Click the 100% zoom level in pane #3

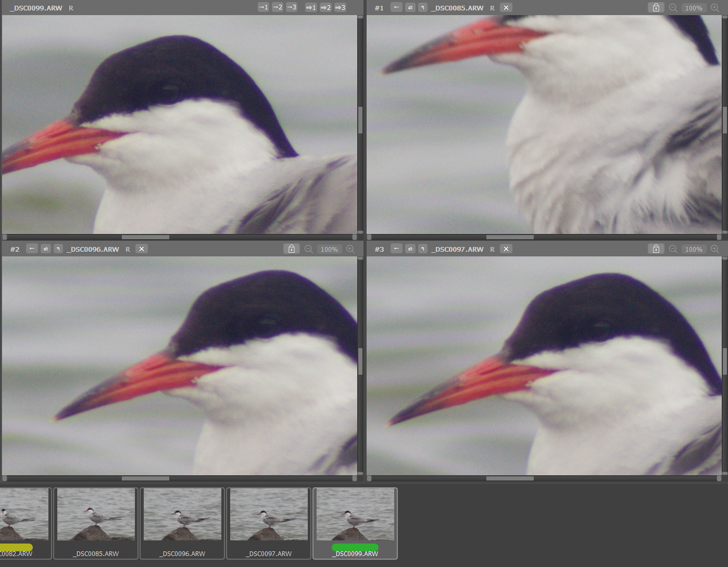click(x=694, y=249)
